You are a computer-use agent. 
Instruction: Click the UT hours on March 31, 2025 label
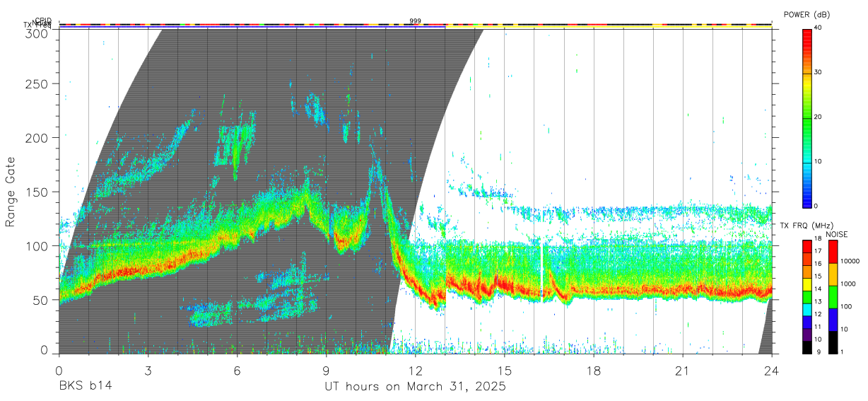coord(415,387)
